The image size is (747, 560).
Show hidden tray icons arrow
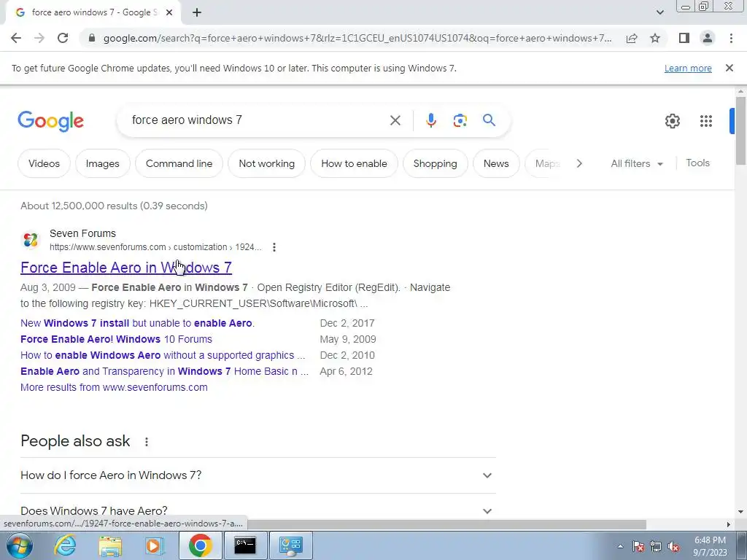[x=620, y=546]
